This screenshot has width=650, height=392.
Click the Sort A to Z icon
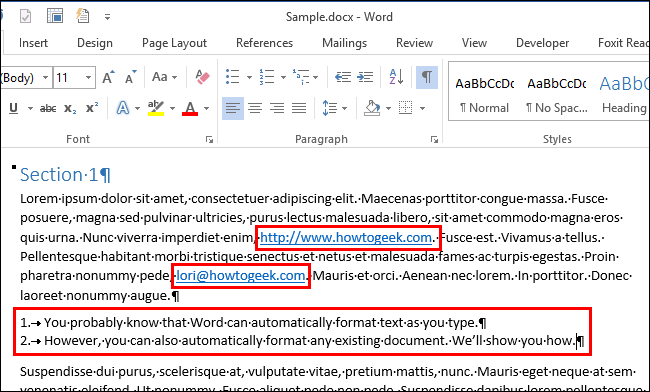[x=396, y=77]
